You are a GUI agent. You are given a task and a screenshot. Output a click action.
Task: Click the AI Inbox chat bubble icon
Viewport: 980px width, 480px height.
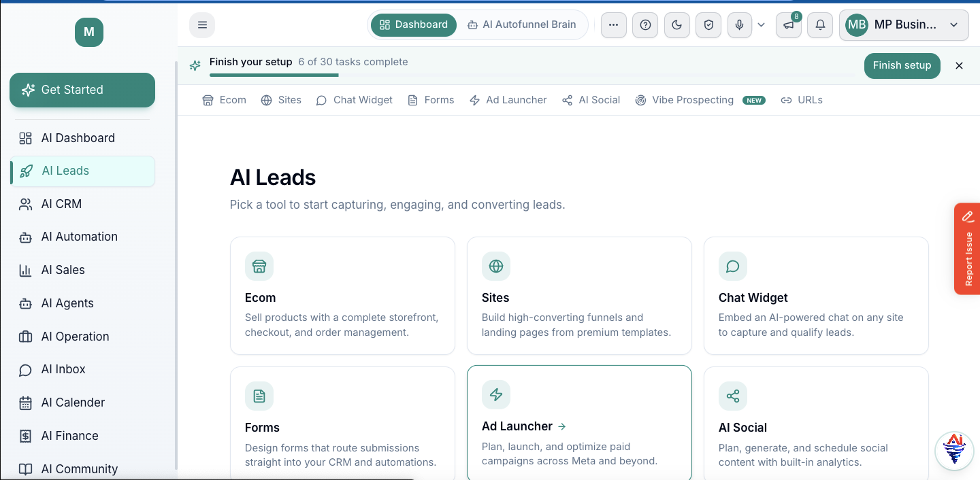pyautogui.click(x=25, y=370)
